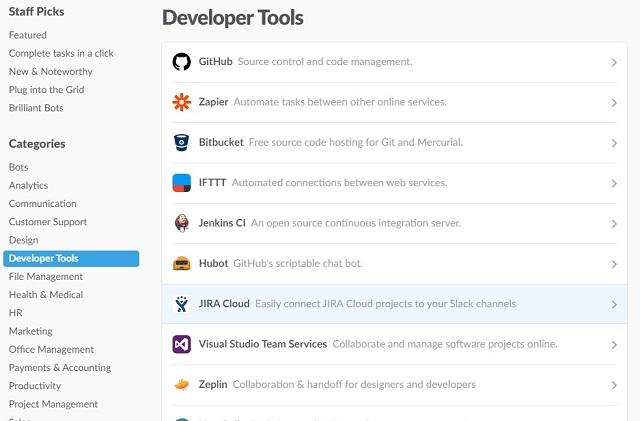Open Visual Studio Team Services name link
Viewport: 640px width, 421px height.
coord(263,344)
